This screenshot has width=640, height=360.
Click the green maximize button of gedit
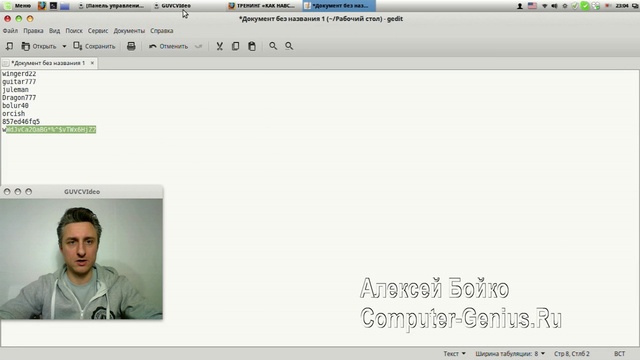point(19,18)
